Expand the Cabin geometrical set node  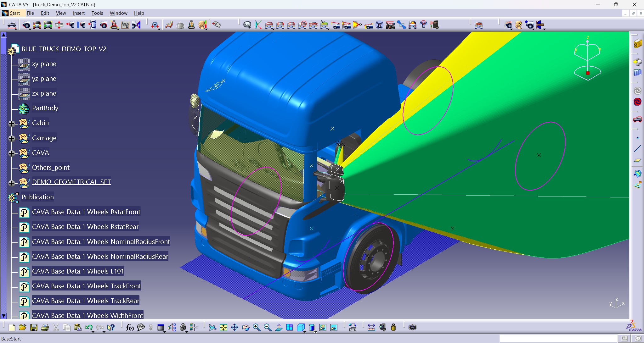pos(12,124)
